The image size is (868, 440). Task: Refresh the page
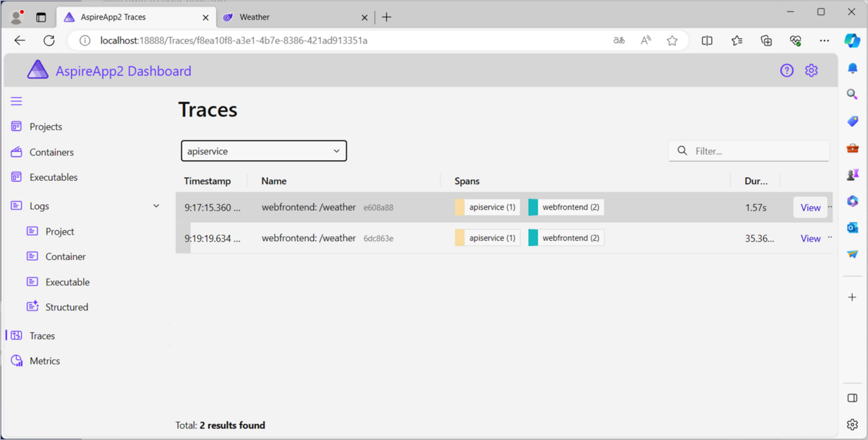pyautogui.click(x=49, y=41)
